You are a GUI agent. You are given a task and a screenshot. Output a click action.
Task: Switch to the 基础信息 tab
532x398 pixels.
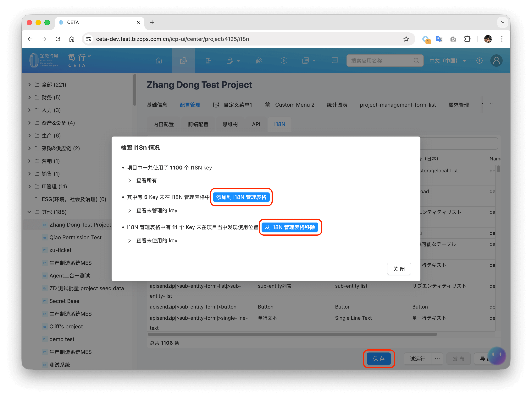tap(157, 105)
